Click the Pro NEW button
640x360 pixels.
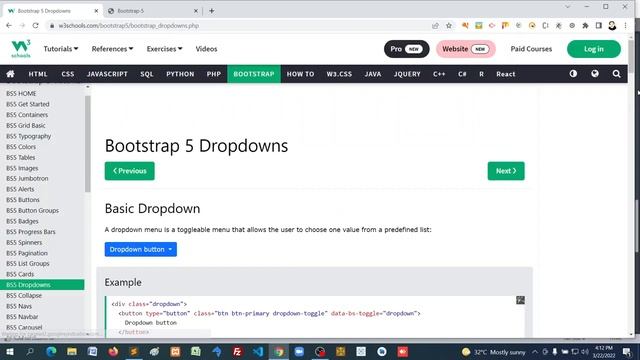pos(406,49)
